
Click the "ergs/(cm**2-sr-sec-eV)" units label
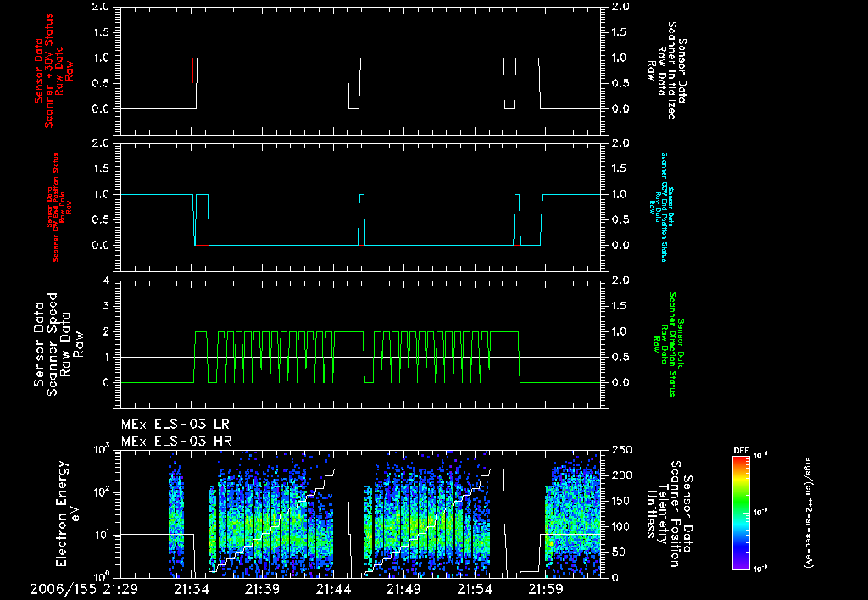tap(809, 513)
